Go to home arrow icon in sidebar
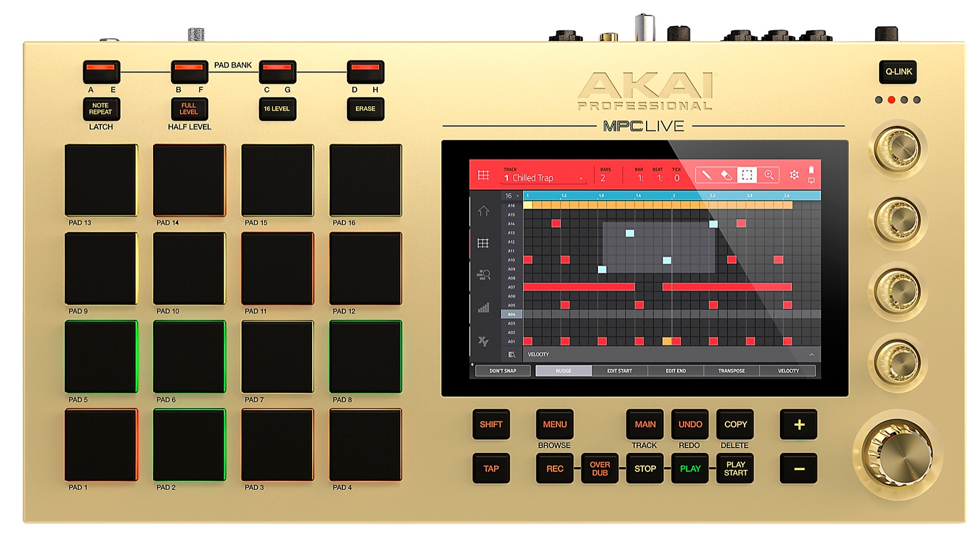Viewport: 980px width, 536px height. click(483, 211)
